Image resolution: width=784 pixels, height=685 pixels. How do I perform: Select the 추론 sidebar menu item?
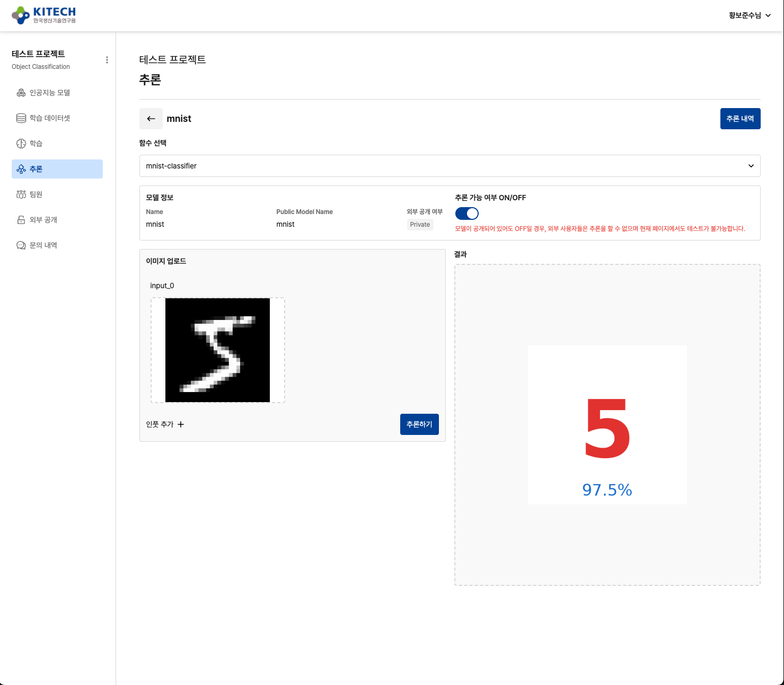[57, 169]
